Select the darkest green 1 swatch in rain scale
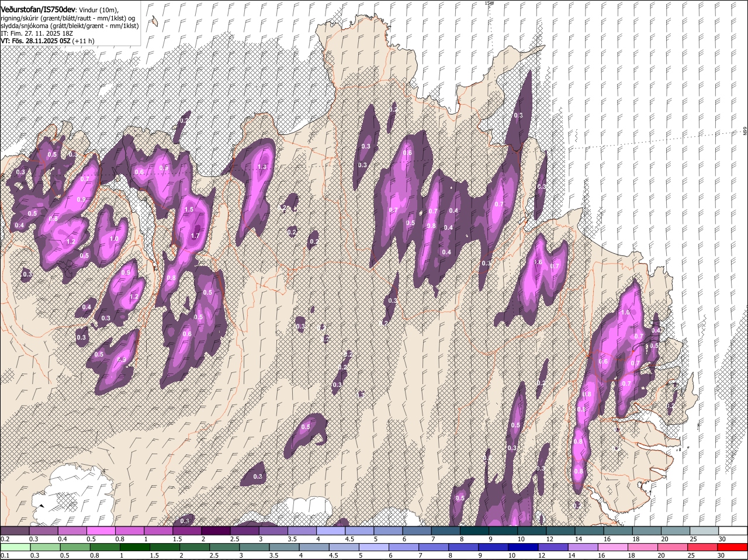The width and height of the screenshot is (748, 560). click(x=135, y=547)
